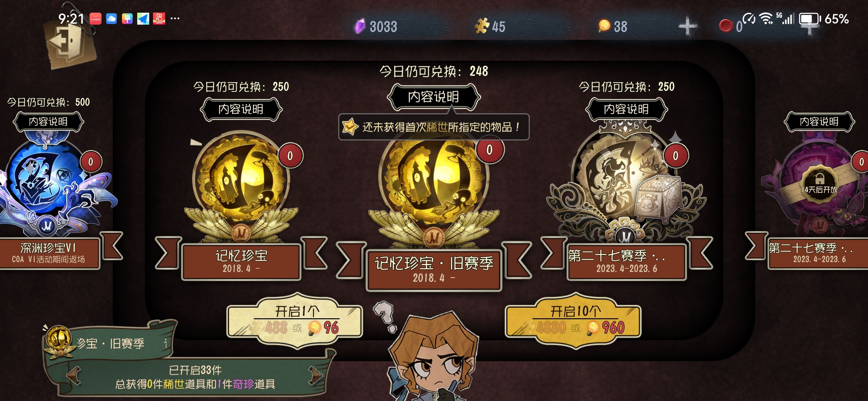Click 开启10个 open ten button
This screenshot has height=401, width=868.
(573, 321)
